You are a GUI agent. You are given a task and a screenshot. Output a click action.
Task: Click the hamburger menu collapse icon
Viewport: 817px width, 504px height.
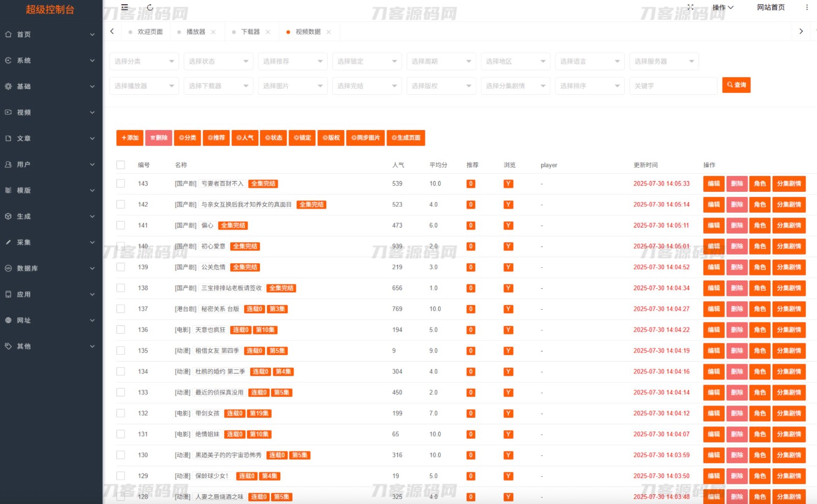click(x=125, y=8)
